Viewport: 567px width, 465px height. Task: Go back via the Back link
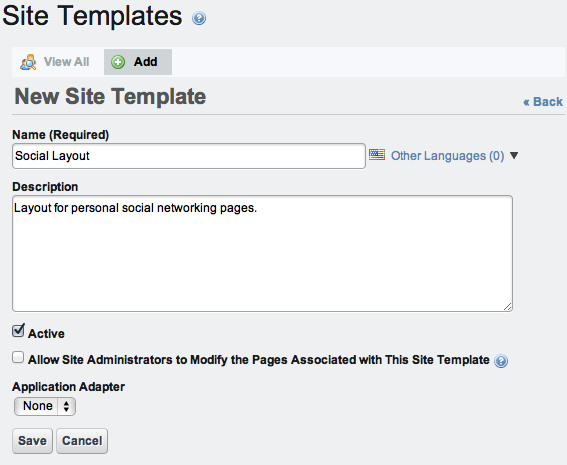(x=543, y=102)
